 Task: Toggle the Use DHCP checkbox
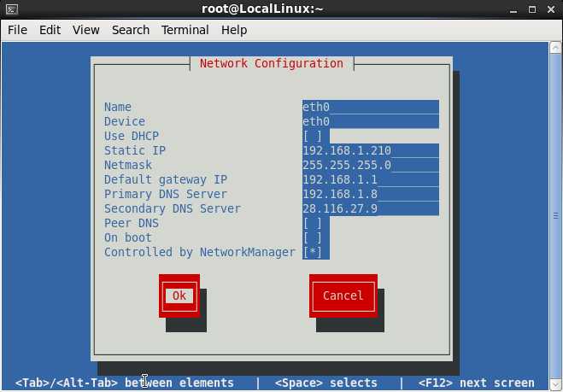(313, 136)
